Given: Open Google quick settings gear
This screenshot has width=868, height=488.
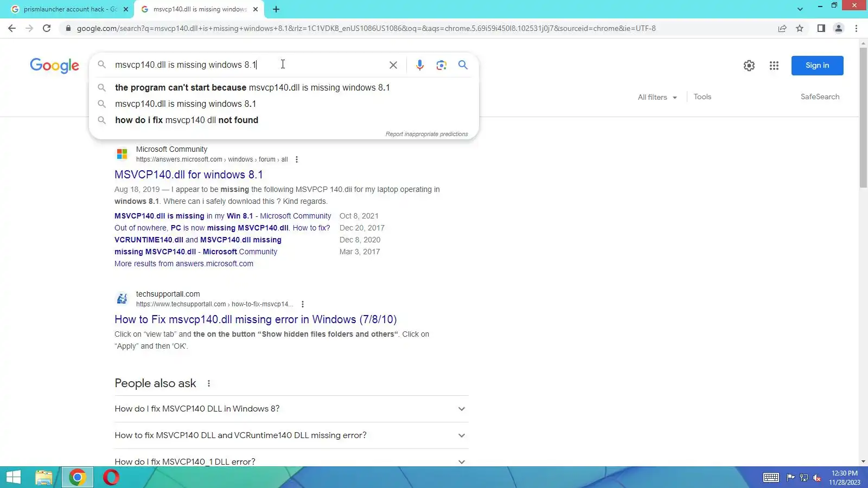Looking at the screenshot, I should coord(749,66).
